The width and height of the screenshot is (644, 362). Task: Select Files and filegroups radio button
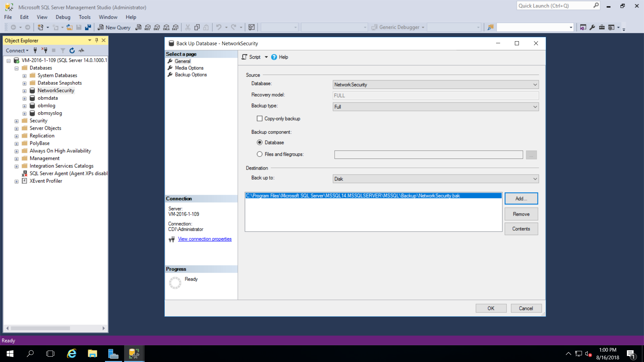(260, 154)
